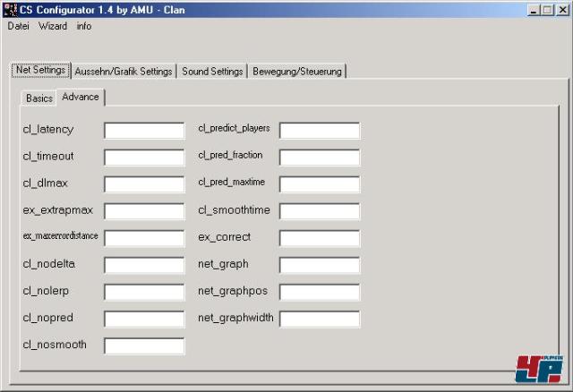
Task: Focus the net_graph text box
Action: click(320, 265)
